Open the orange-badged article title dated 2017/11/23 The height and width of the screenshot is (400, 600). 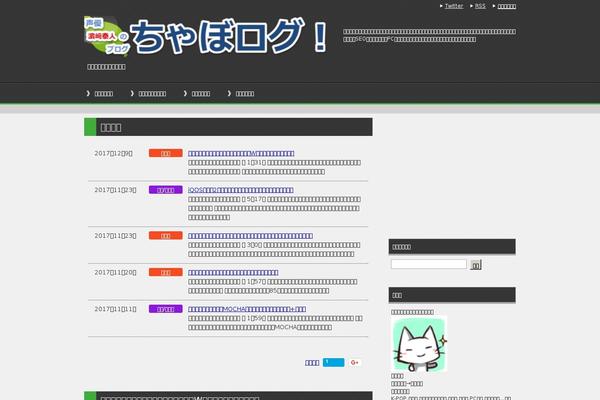pos(250,236)
